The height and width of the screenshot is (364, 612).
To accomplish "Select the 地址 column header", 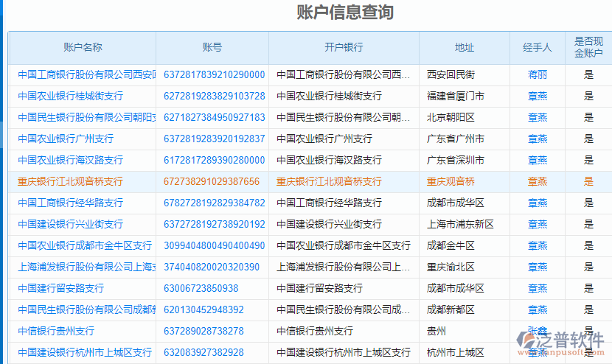I will pyautogui.click(x=465, y=48).
